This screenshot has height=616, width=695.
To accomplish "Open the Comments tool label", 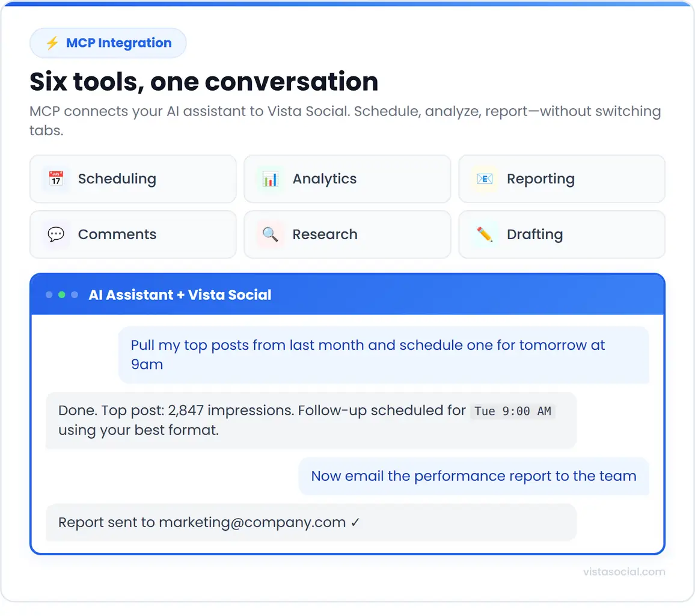I will click(x=117, y=234).
